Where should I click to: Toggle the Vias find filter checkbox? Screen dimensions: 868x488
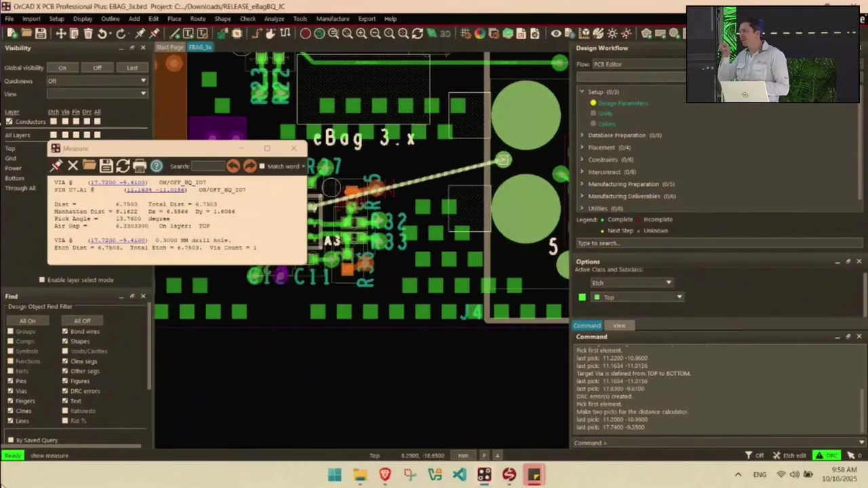(10, 391)
